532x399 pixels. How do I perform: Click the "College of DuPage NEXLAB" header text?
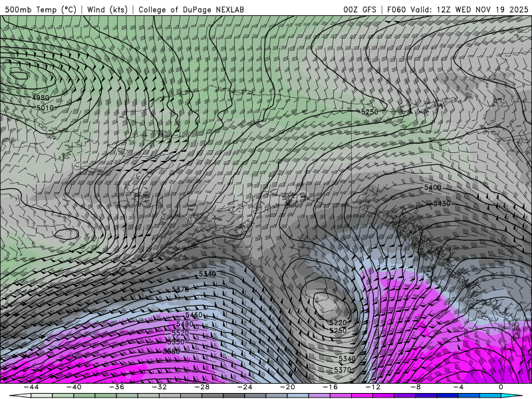pyautogui.click(x=191, y=9)
